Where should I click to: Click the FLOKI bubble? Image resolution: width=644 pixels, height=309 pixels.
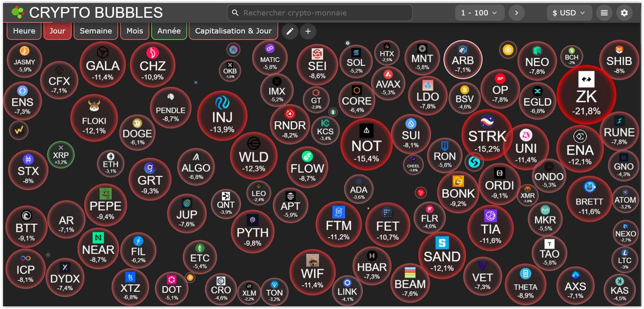click(x=94, y=118)
